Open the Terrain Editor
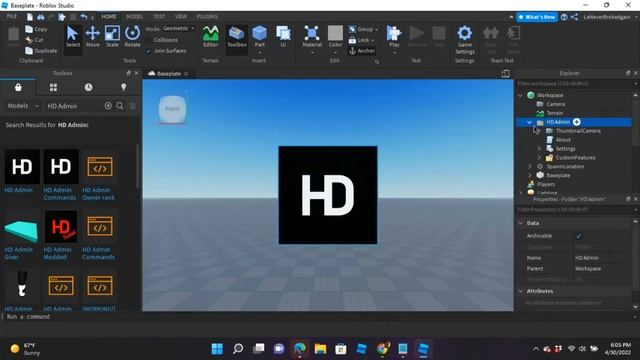640x360 pixels. coord(211,37)
